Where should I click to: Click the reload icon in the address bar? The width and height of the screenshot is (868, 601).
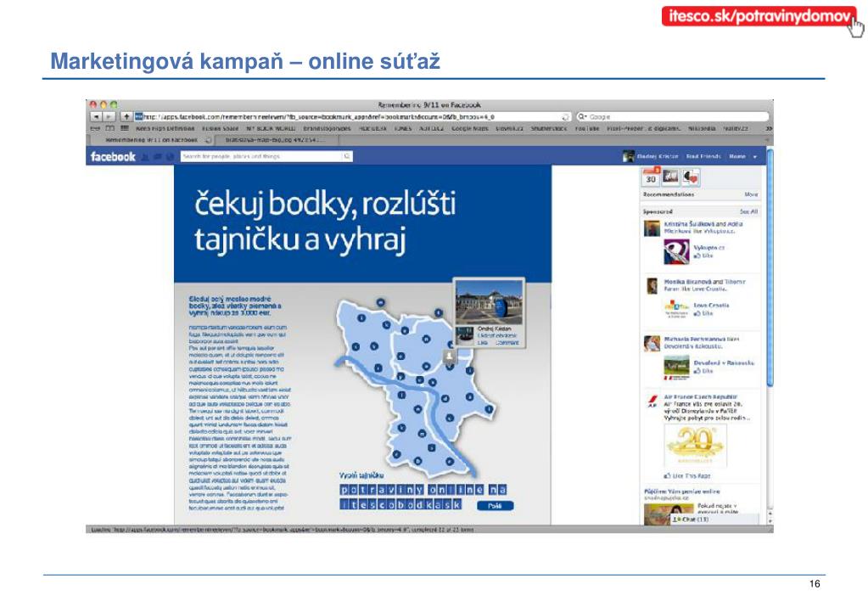click(565, 116)
